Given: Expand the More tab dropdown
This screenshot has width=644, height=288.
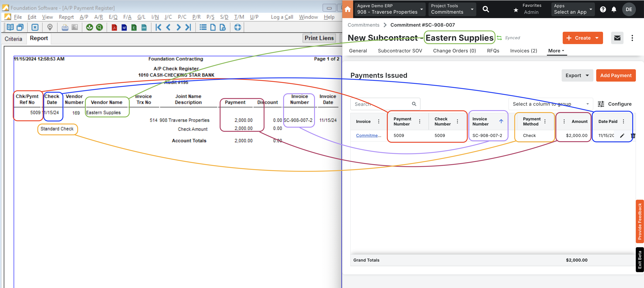Looking at the screenshot, I should 556,51.
